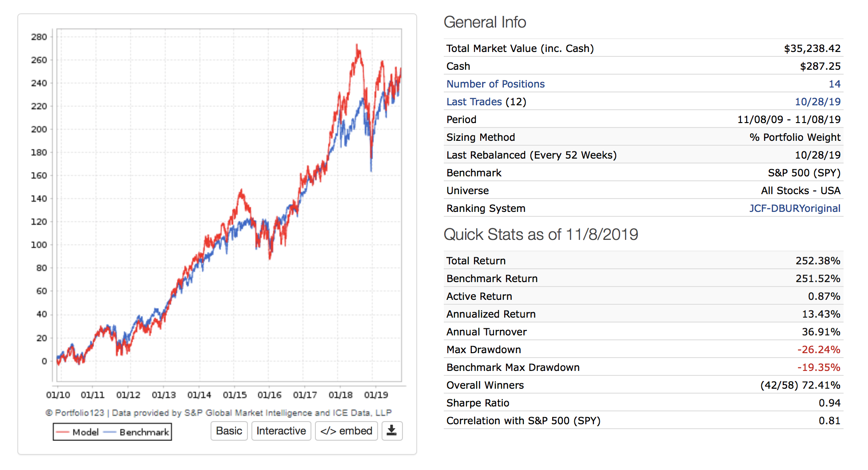The width and height of the screenshot is (868, 470).
Task: Click the Total Return value 252.38%
Action: pos(817,261)
